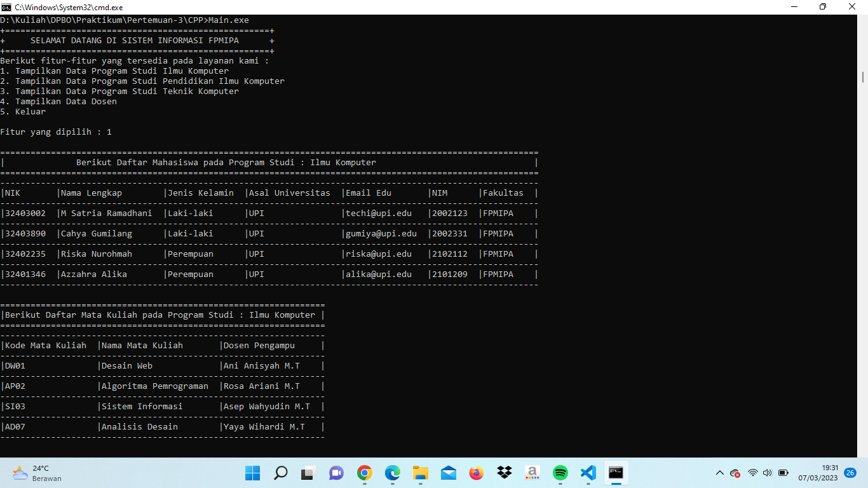Open the Start menu
Screen dimensions: 868x488
coord(253,473)
